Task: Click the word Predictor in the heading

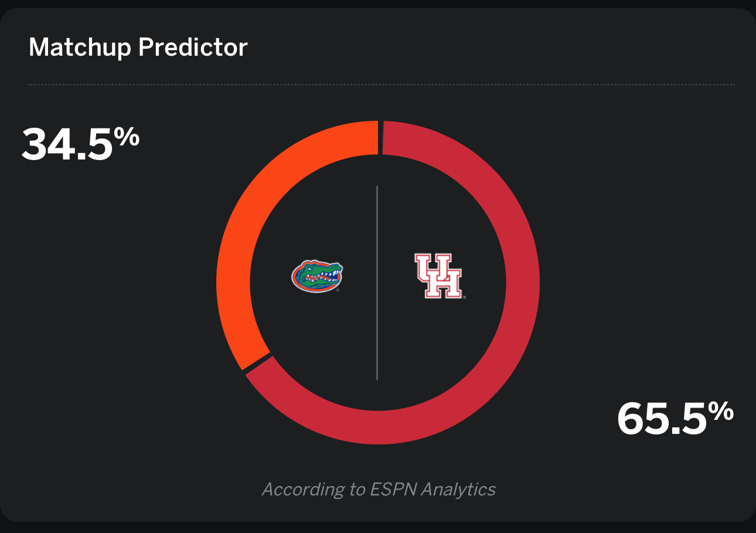Action: (193, 47)
